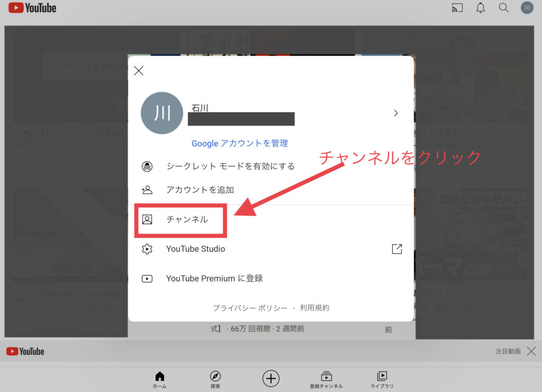Viewport: 542px width, 392px height.
Task: Open the profile avatar at top right
Action: pos(527,7)
